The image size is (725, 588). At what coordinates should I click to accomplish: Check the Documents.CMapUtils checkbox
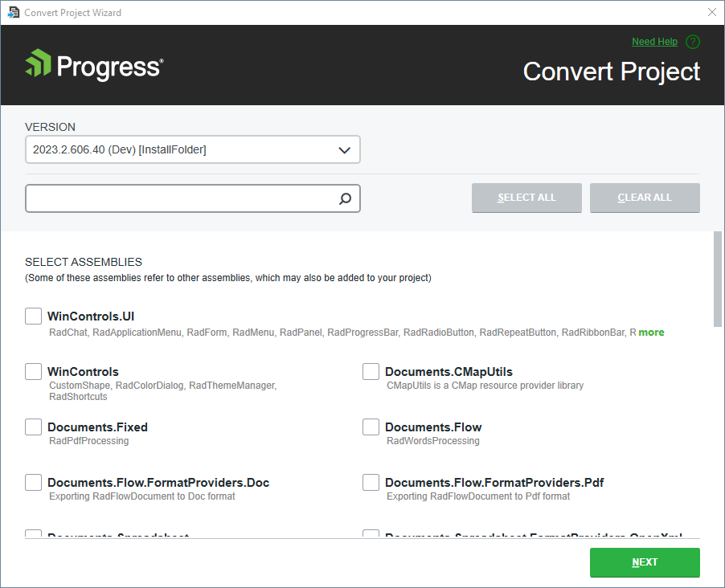[x=371, y=371]
